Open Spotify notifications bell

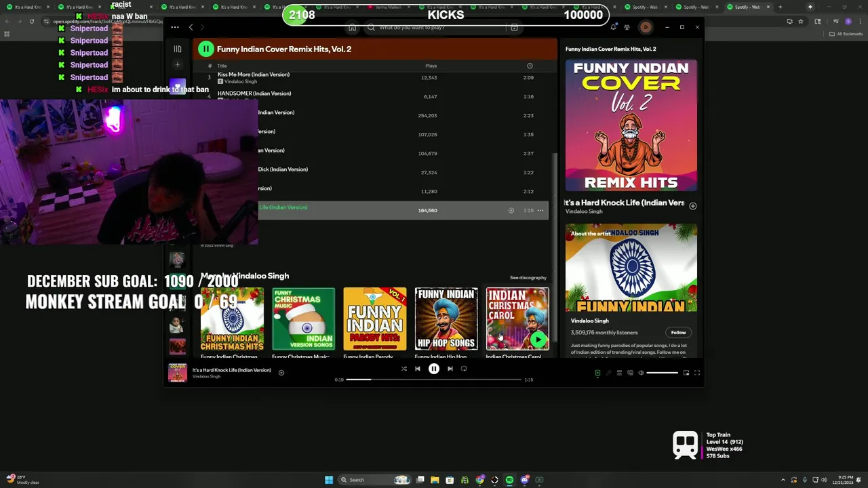click(613, 27)
